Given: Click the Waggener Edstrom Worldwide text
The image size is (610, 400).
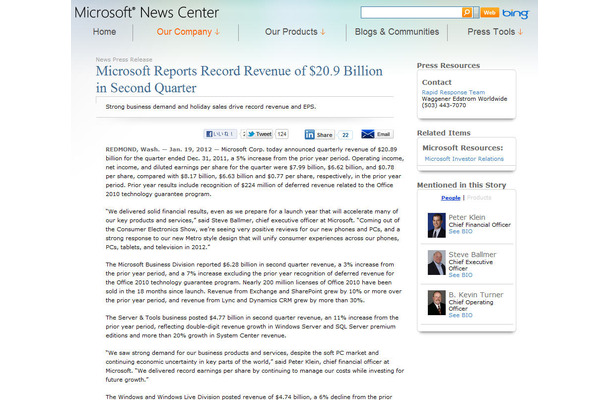Looking at the screenshot, I should (465, 99).
